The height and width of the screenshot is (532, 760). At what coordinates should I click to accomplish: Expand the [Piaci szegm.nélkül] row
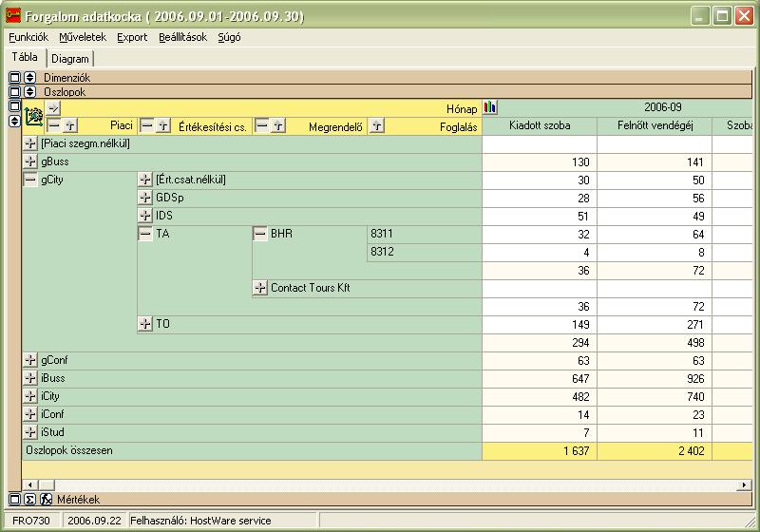[30, 143]
